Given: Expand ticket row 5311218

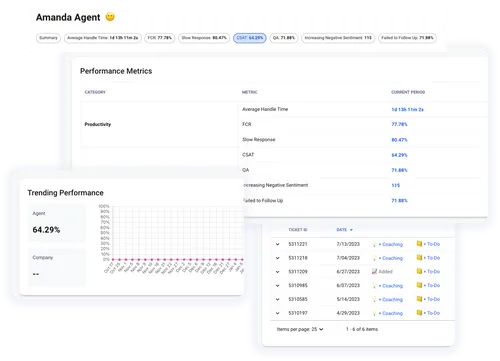Looking at the screenshot, I should point(277,258).
